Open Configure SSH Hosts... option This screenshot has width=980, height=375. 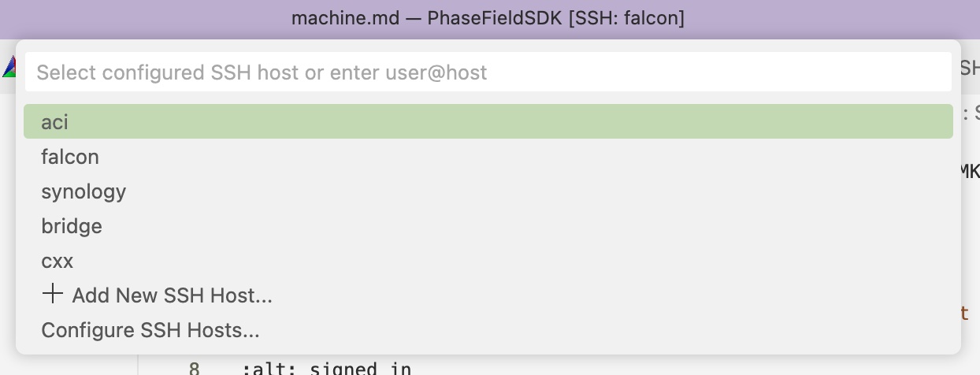[x=150, y=330]
